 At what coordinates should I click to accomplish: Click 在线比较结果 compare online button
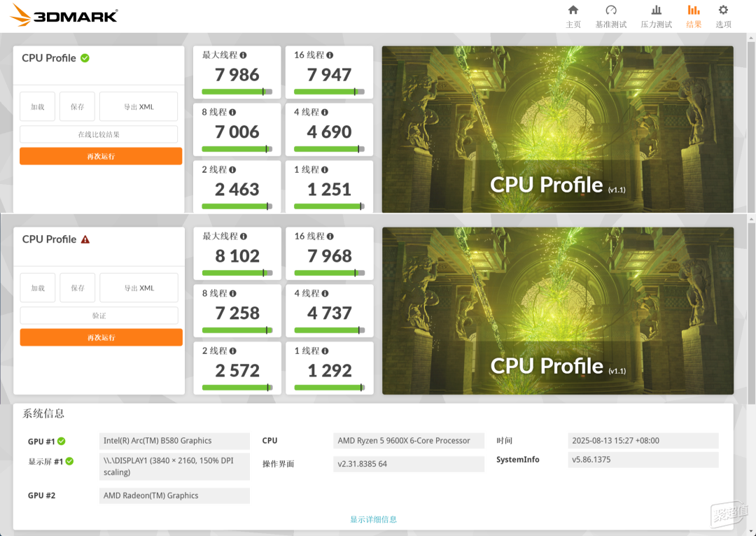[99, 134]
